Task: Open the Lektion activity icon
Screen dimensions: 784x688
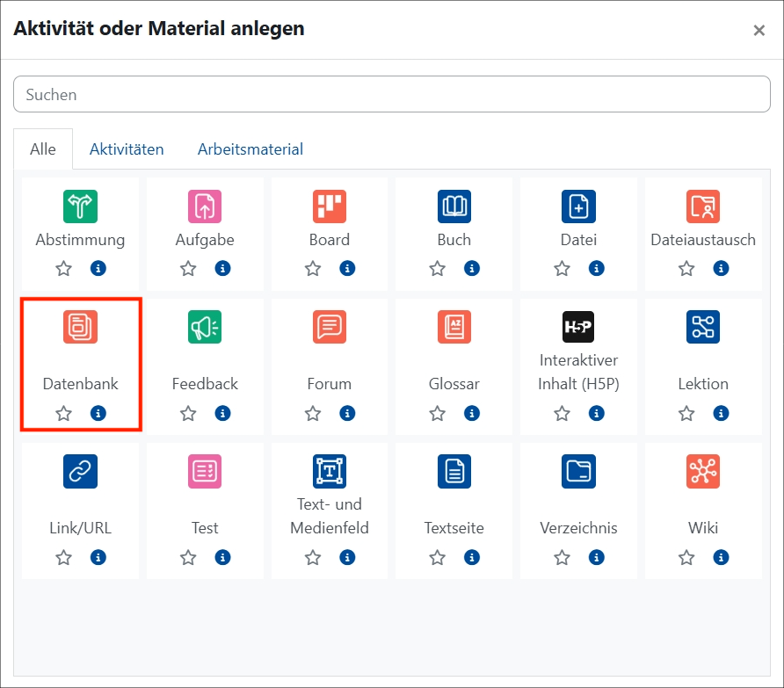Action: pos(703,326)
